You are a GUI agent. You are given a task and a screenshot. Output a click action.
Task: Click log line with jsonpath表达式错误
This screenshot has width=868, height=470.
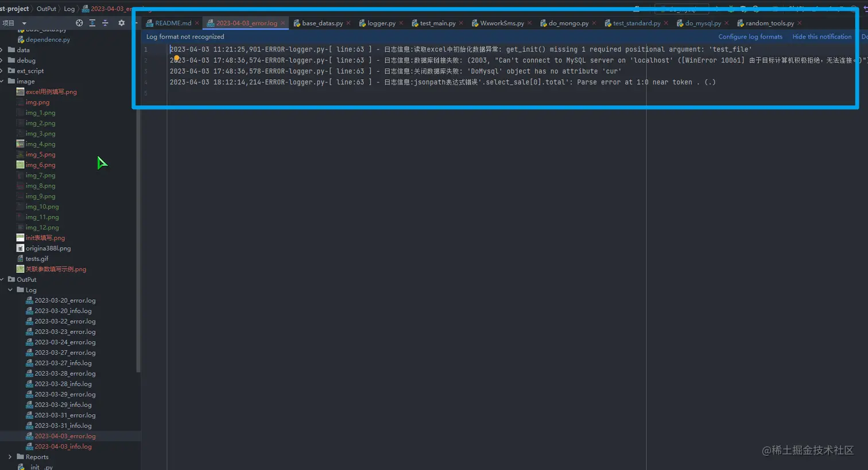pos(443,82)
